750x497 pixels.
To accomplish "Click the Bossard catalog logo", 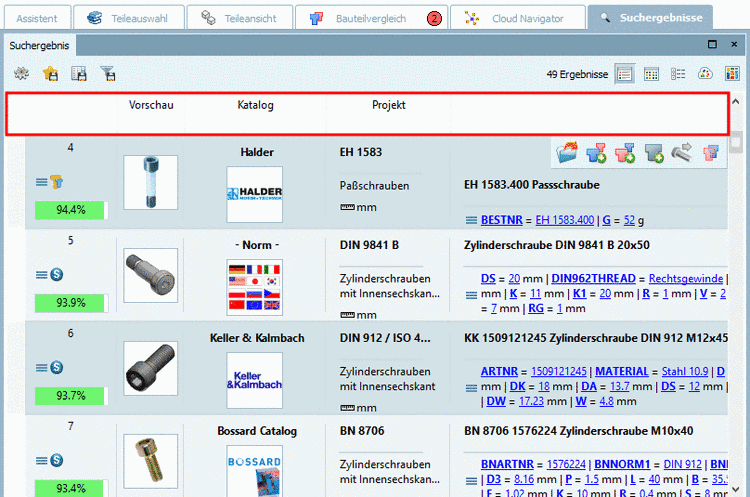I will 254,471.
